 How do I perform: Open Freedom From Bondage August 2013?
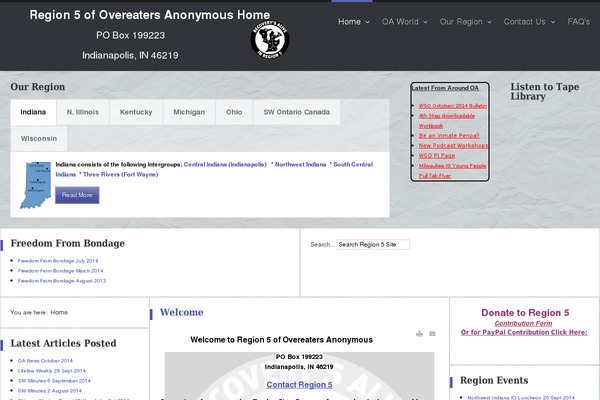pyautogui.click(x=62, y=281)
